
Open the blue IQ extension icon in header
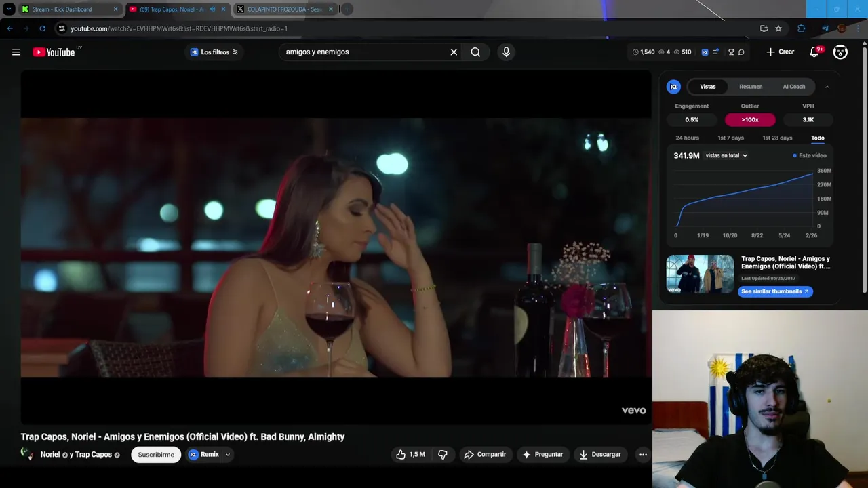(705, 52)
